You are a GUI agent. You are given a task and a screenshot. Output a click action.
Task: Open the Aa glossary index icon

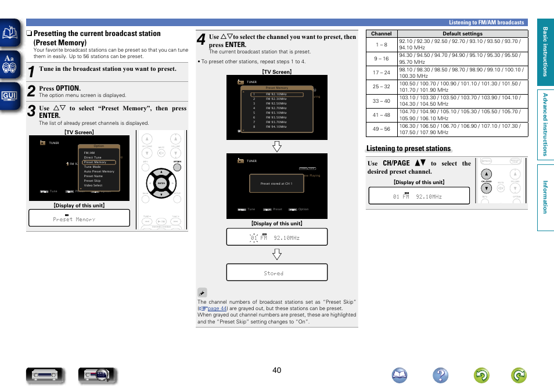pyautogui.click(x=10, y=64)
